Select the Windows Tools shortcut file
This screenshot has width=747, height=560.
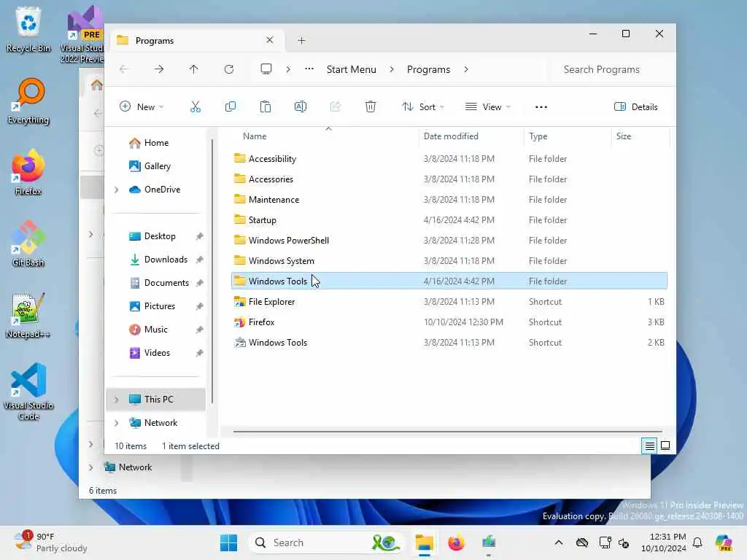[449, 343]
